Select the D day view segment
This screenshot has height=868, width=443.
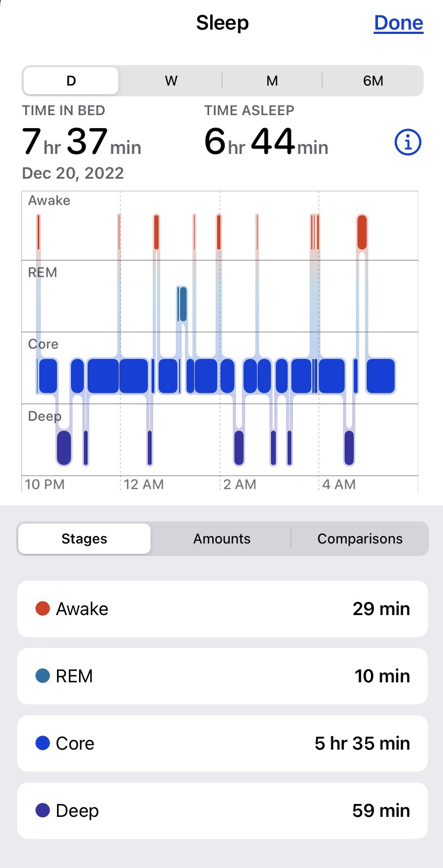71,81
